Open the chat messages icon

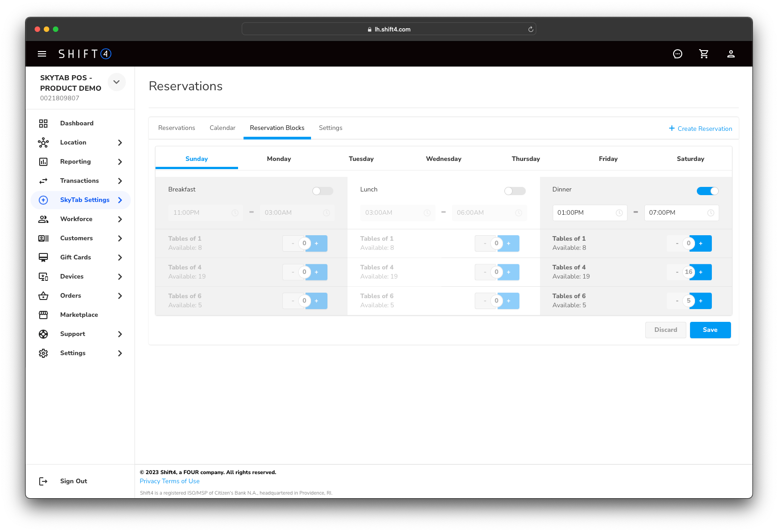[x=678, y=54]
